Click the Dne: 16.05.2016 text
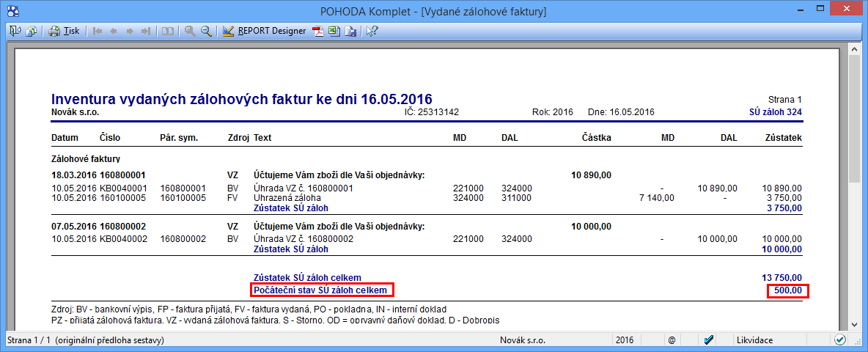868x352 pixels. click(621, 111)
